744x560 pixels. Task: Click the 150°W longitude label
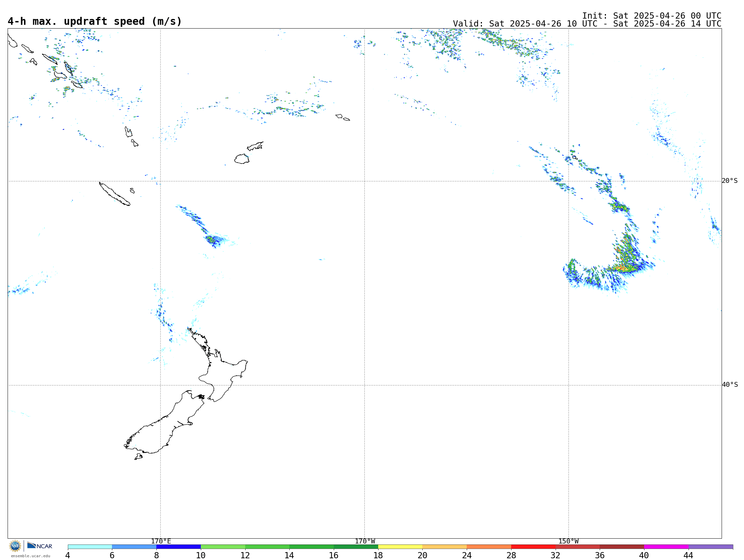tap(568, 541)
